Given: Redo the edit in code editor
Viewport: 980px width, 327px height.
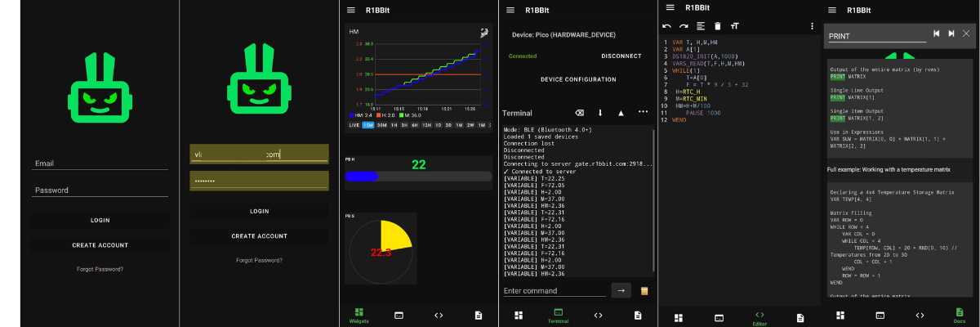Looking at the screenshot, I should (x=684, y=26).
